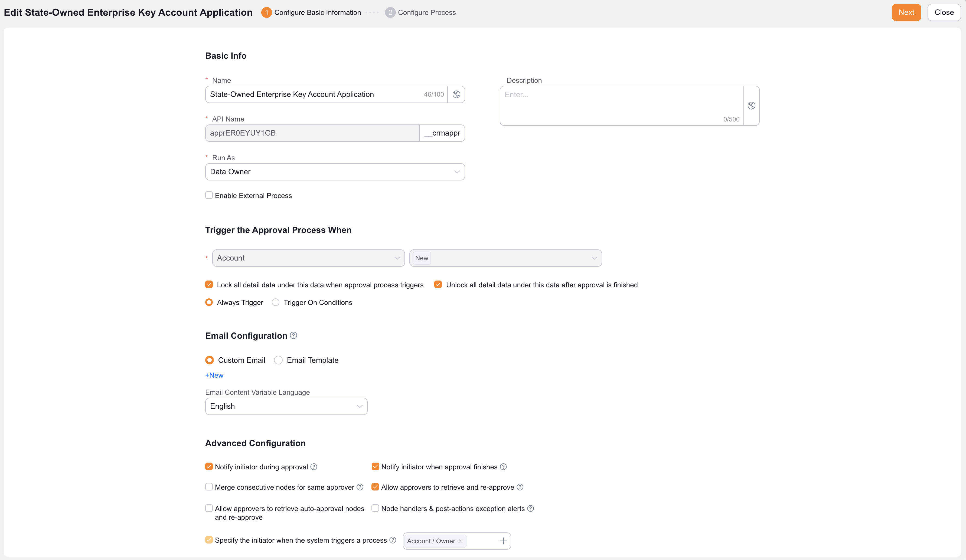Image resolution: width=966 pixels, height=560 pixels.
Task: Check Merge consecutive nodes for same approver
Action: [x=209, y=487]
